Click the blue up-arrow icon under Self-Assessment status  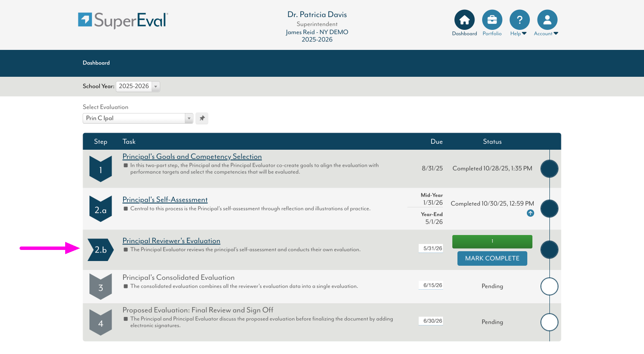click(x=530, y=213)
